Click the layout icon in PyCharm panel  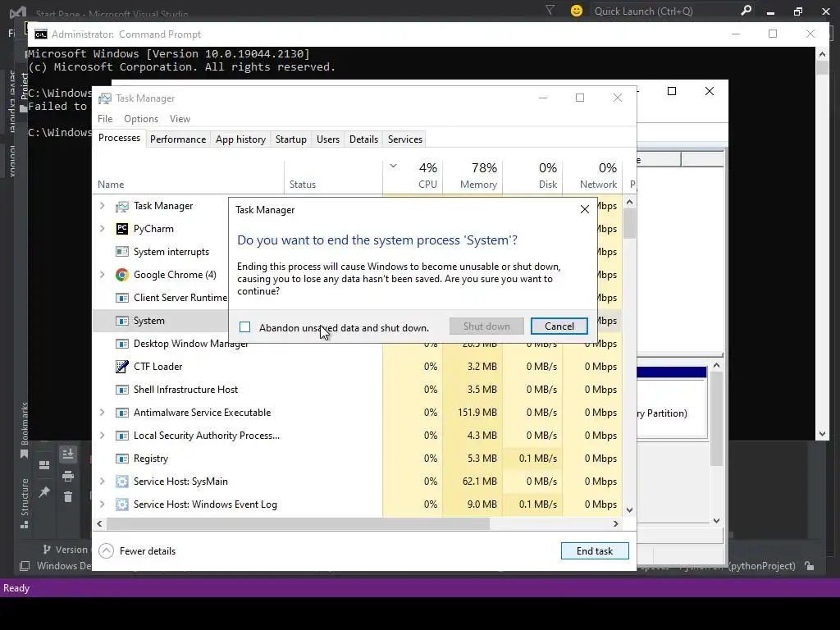pyautogui.click(x=44, y=464)
